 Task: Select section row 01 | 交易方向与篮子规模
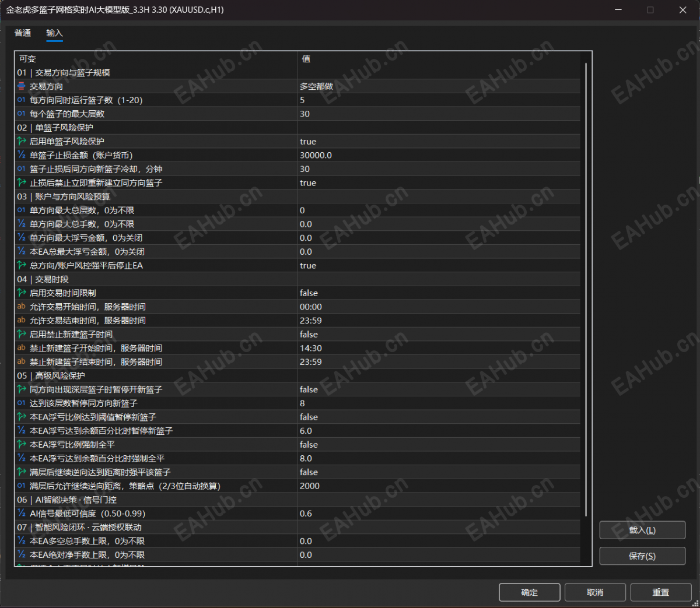click(298, 72)
